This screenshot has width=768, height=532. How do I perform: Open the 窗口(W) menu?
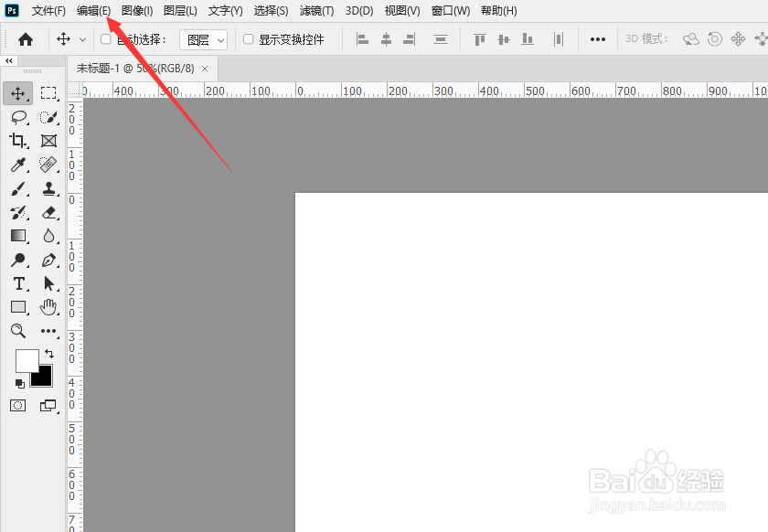click(451, 10)
